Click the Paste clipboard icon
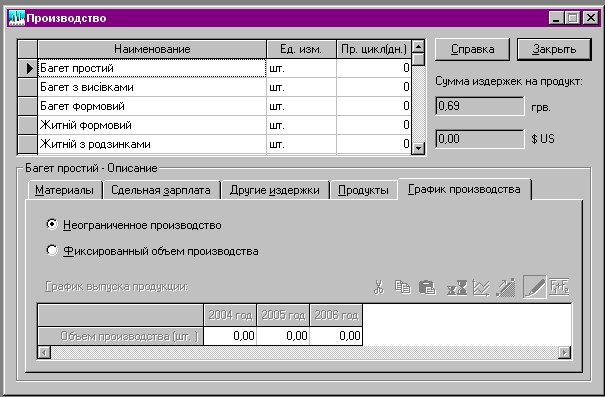Image resolution: width=605 pixels, height=397 pixels. 427,287
